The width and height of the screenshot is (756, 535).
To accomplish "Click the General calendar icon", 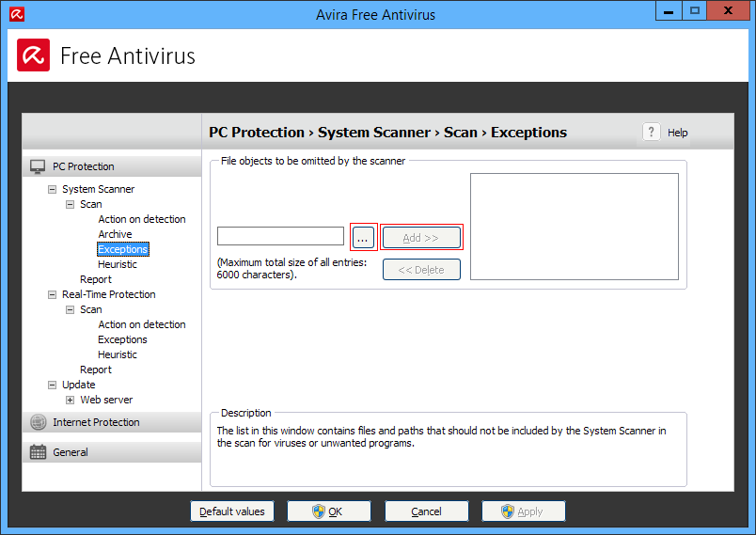I will 38,452.
